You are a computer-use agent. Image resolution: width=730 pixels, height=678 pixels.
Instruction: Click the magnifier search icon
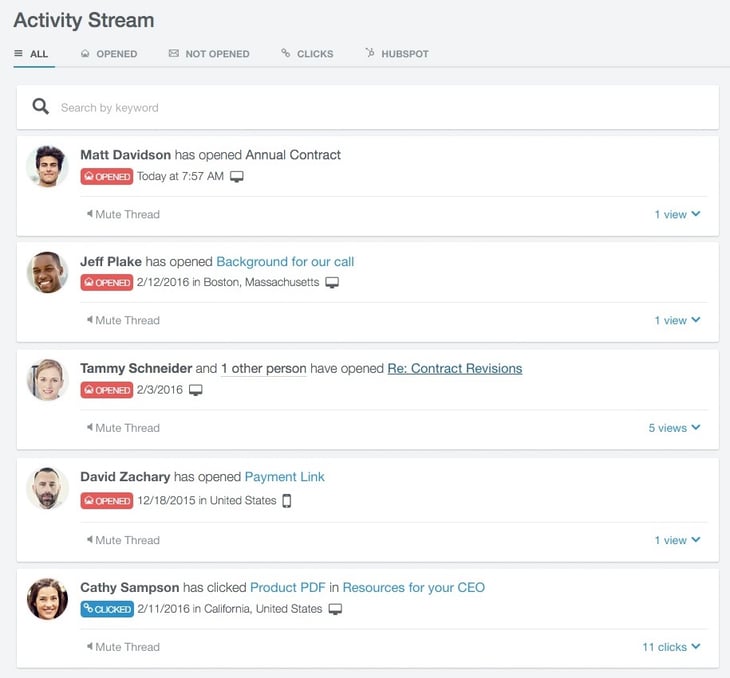(40, 107)
